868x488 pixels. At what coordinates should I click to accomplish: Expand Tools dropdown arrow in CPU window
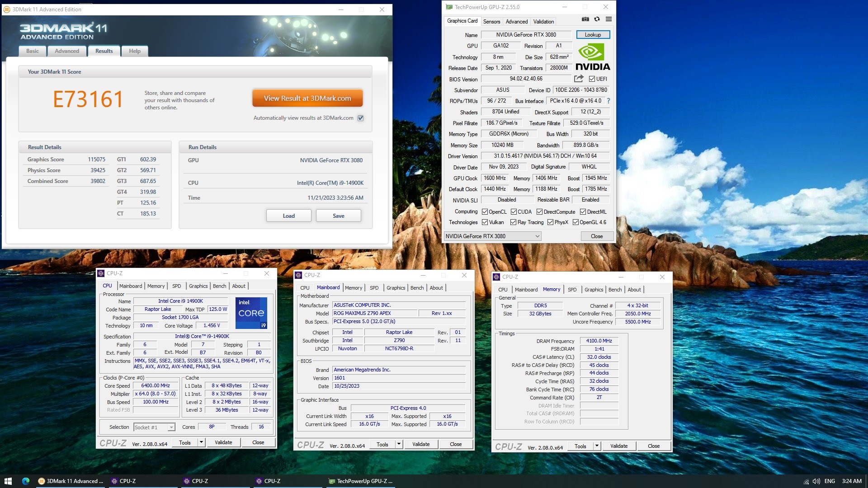pyautogui.click(x=201, y=442)
